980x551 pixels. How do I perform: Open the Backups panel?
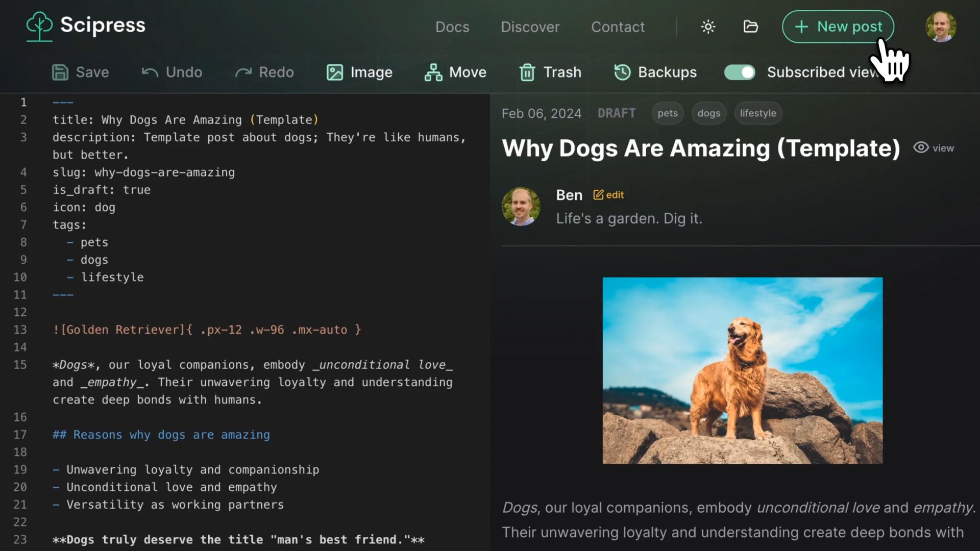click(x=655, y=72)
